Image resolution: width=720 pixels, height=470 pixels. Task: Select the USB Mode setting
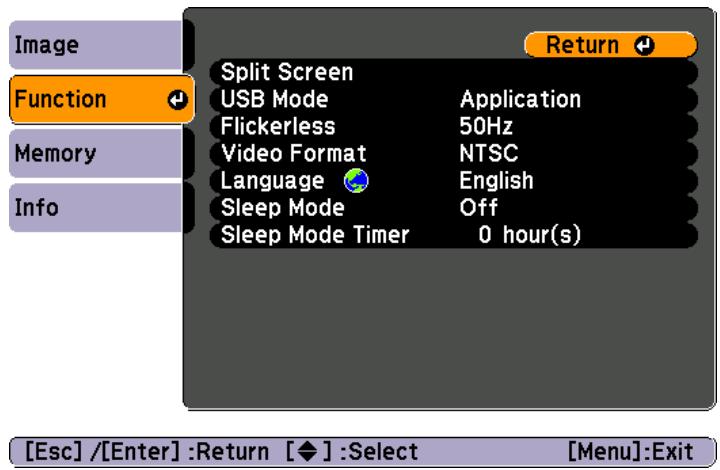[454, 99]
